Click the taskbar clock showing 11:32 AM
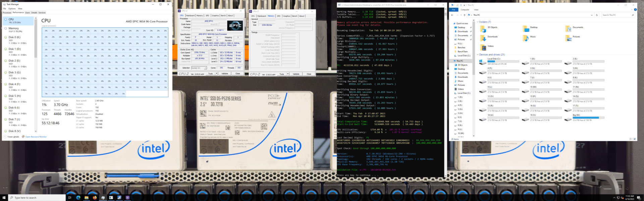 coord(630,198)
